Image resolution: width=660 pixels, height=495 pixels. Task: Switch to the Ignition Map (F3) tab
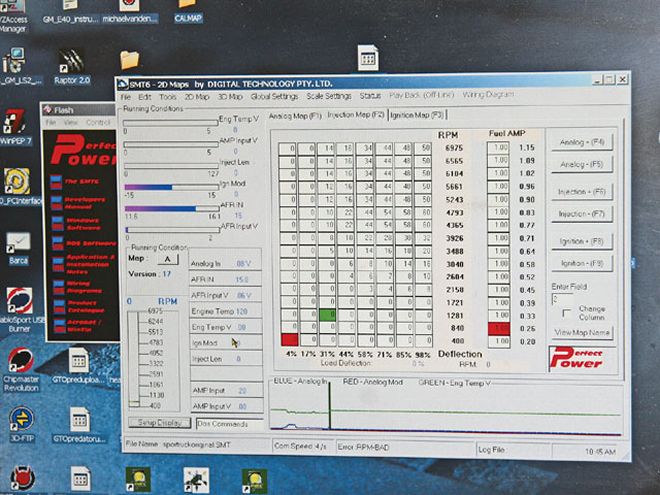click(416, 114)
